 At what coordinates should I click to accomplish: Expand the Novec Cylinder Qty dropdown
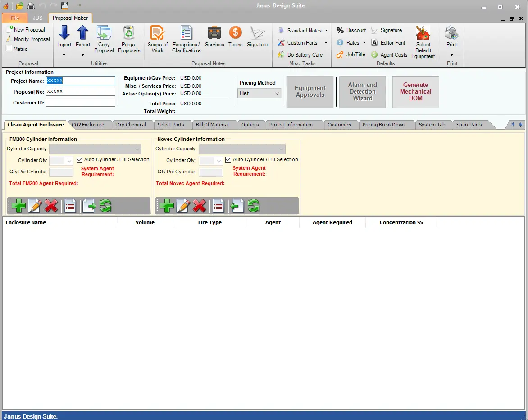218,161
